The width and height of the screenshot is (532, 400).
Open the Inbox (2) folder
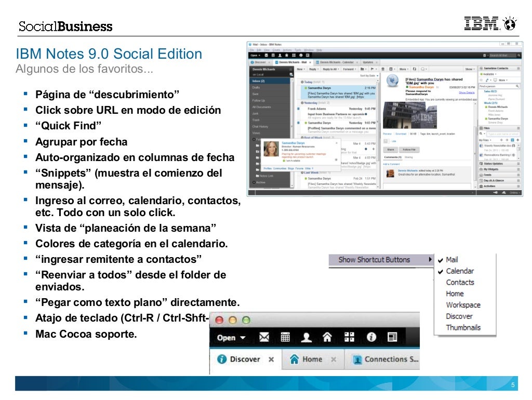pyautogui.click(x=270, y=81)
